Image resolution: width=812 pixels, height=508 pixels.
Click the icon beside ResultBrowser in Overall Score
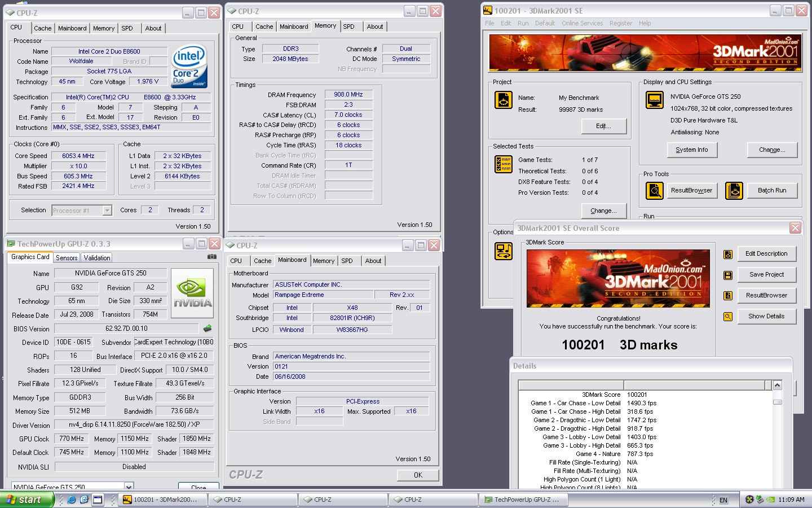click(x=728, y=295)
